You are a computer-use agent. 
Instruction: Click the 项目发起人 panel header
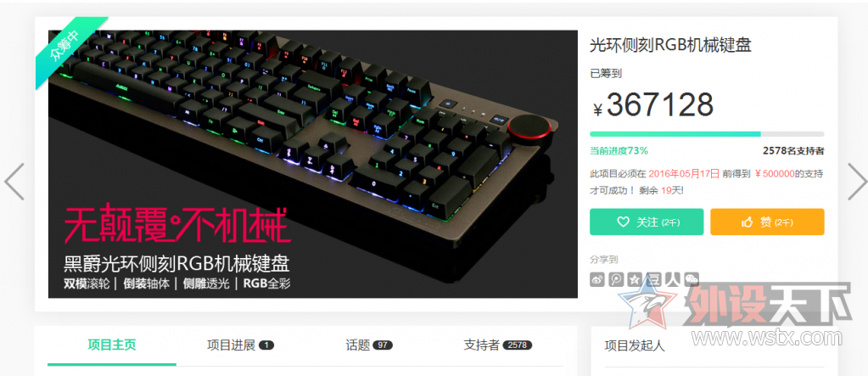click(x=635, y=346)
